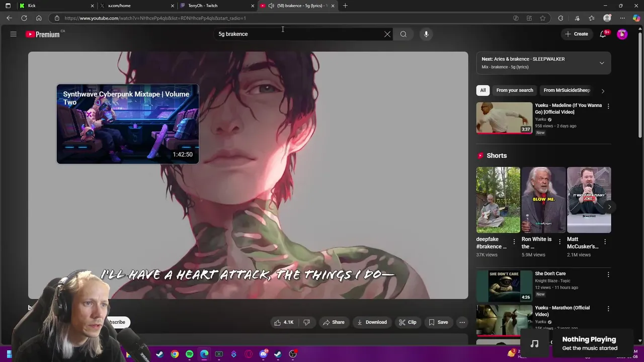Refresh the current page
Viewport: 644px width, 362px height.
click(24, 18)
